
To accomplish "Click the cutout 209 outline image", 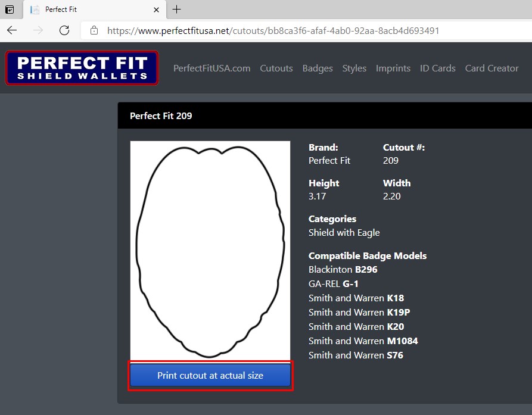I will (210, 250).
